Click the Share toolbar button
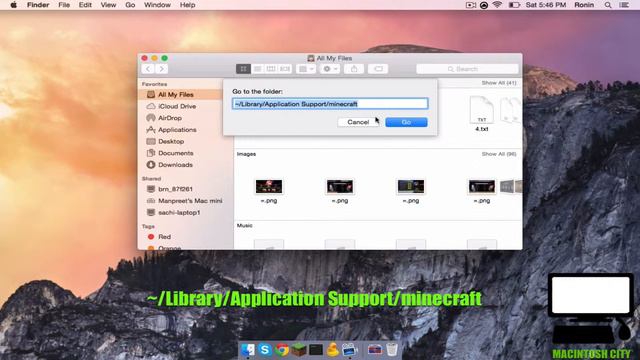 point(354,69)
